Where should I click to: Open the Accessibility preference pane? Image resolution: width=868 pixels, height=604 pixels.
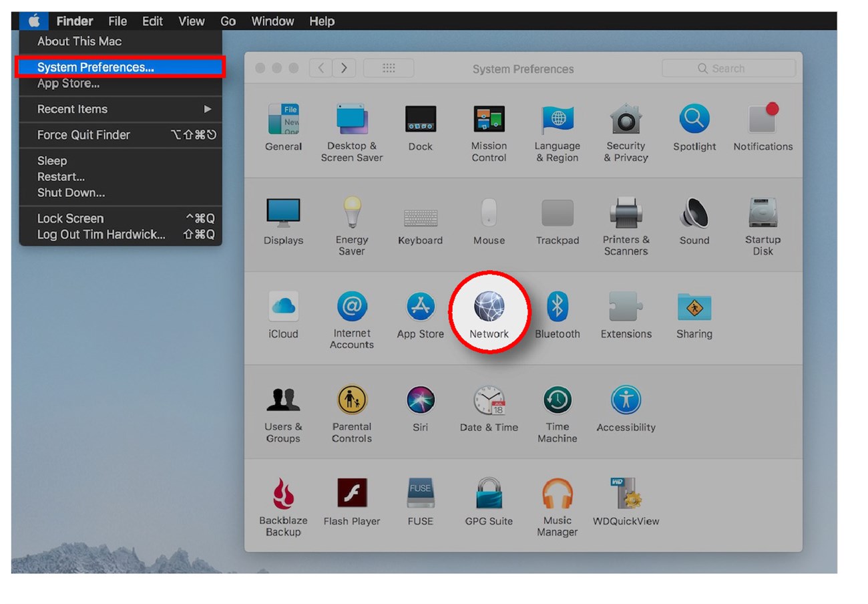pos(626,409)
